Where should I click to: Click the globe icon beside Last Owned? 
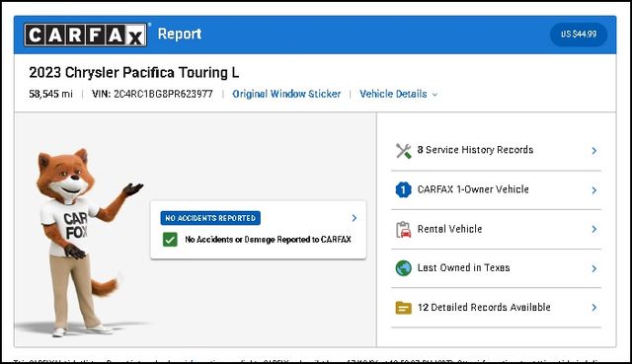[x=403, y=268]
